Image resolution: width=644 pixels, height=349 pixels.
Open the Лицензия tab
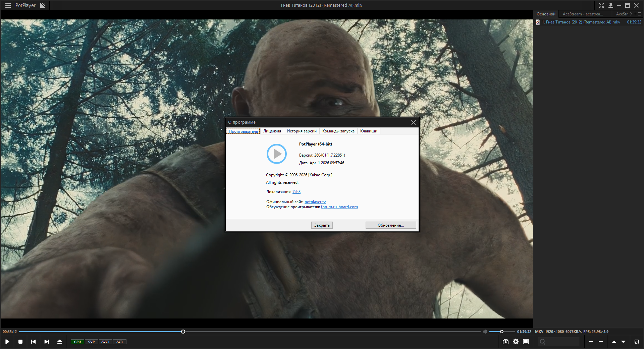point(272,131)
